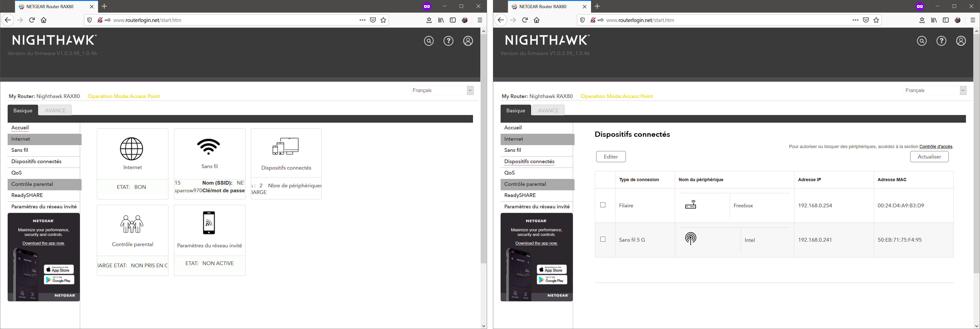Viewport: 980px width, 329px height.
Task: Close the NETGEAR Router RAX80 tab in right window
Action: (585, 6)
